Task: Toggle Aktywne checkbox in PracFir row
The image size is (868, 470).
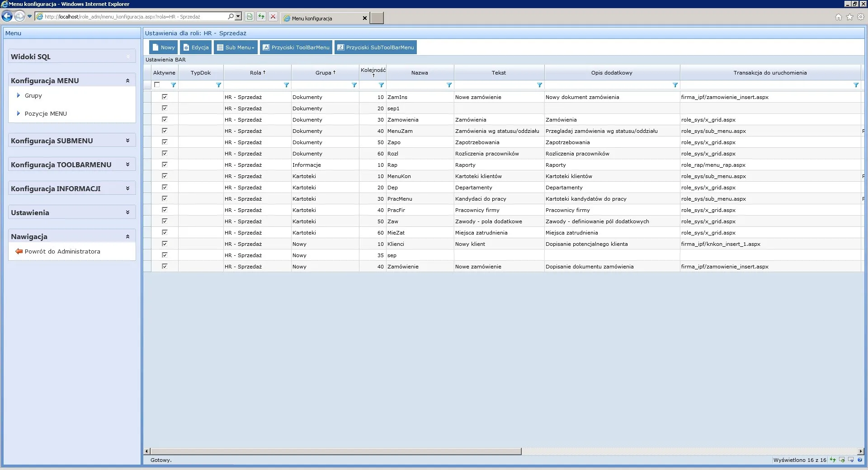Action: [x=165, y=210]
